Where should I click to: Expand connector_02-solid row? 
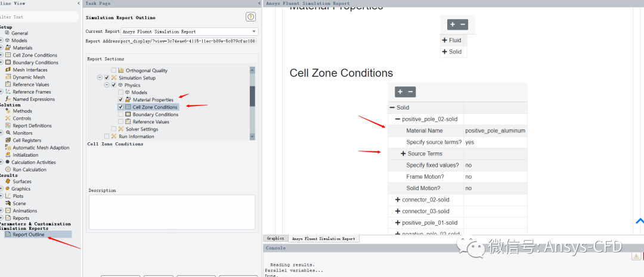point(398,200)
